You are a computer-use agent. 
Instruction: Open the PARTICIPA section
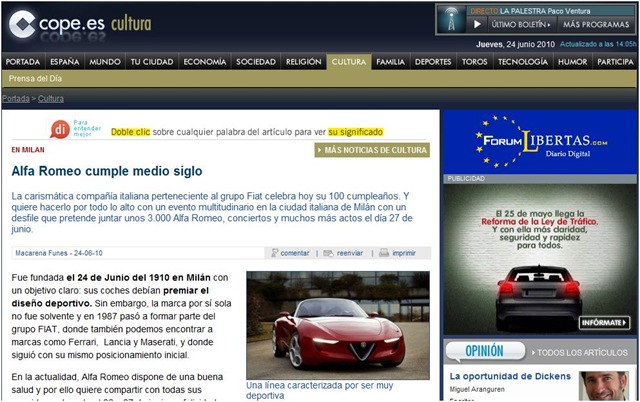coord(615,62)
